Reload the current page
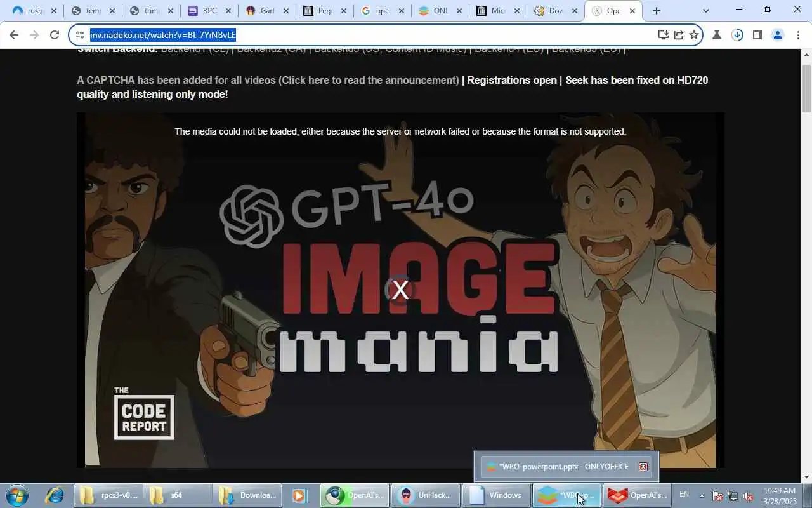812x508 pixels. [55, 35]
